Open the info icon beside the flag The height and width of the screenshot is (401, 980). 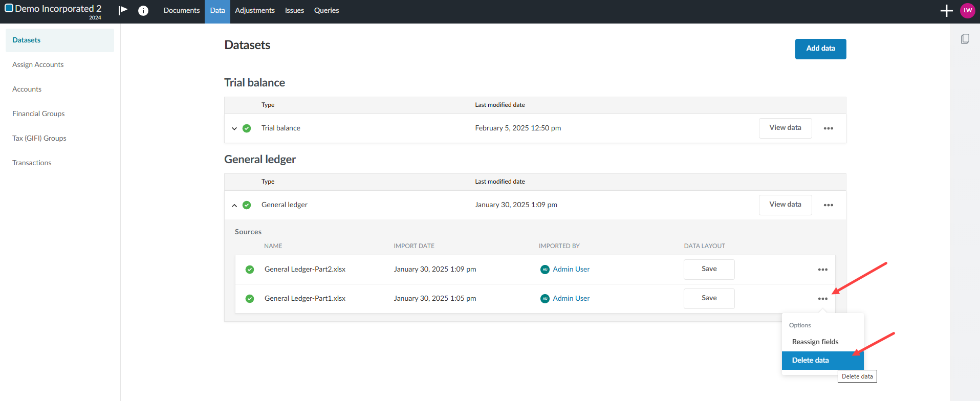(x=143, y=11)
